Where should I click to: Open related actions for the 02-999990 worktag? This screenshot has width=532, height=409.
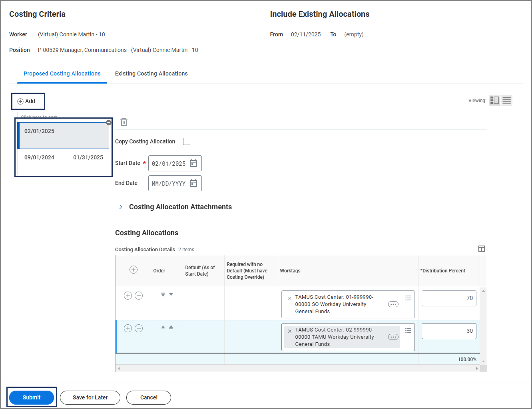click(393, 337)
